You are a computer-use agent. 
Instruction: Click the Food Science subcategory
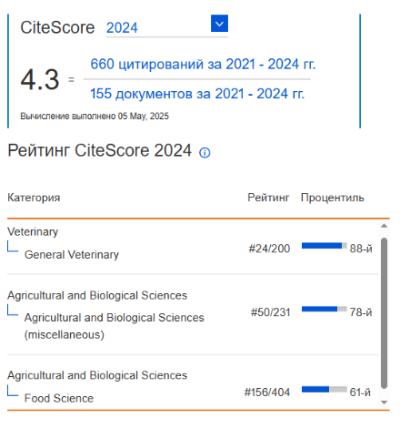pyautogui.click(x=59, y=398)
